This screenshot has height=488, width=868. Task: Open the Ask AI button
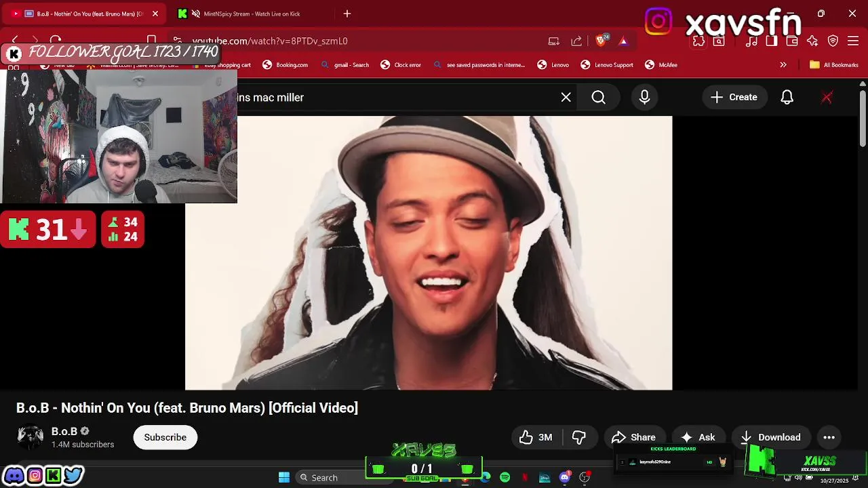[x=698, y=437]
